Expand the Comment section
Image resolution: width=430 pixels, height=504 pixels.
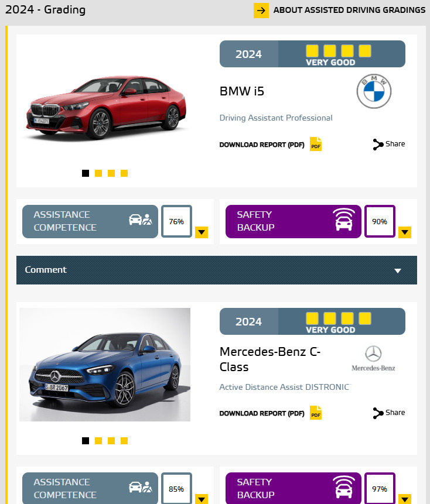click(x=216, y=270)
